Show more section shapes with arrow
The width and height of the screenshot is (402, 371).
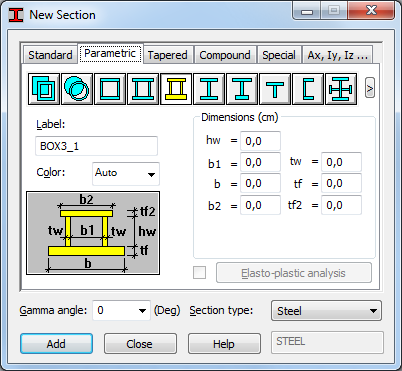[x=370, y=88]
